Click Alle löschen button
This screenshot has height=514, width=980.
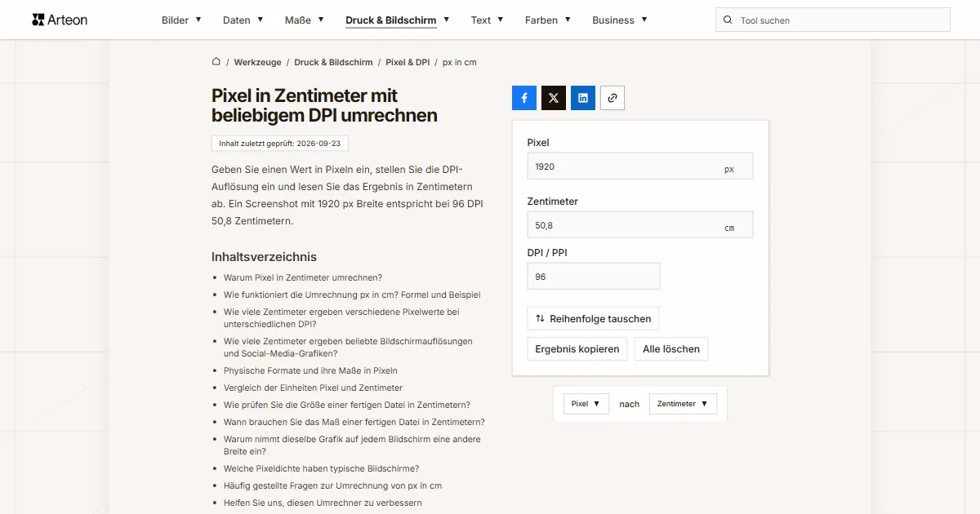coord(671,349)
